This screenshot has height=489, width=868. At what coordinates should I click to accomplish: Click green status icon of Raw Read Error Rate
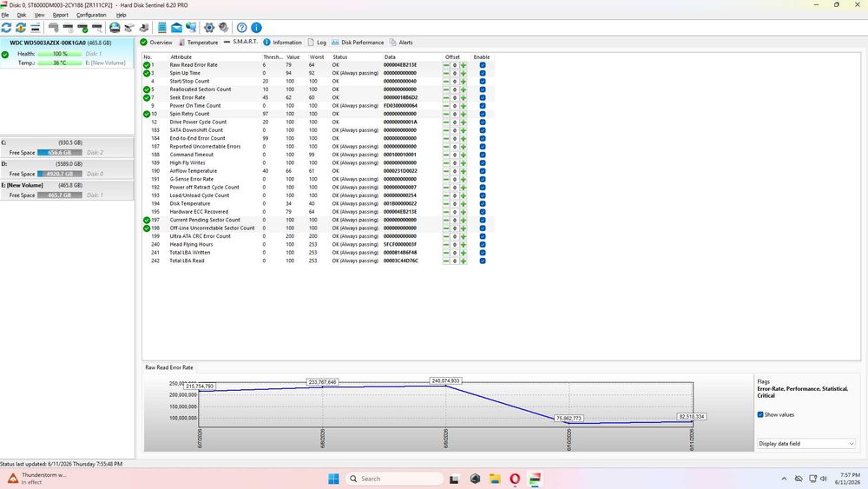coord(147,65)
